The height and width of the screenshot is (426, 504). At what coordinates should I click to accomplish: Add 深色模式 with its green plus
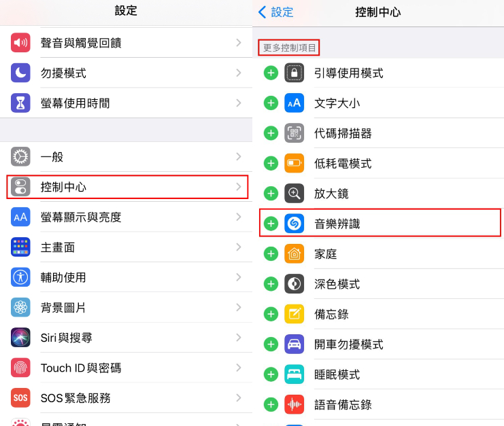click(271, 284)
